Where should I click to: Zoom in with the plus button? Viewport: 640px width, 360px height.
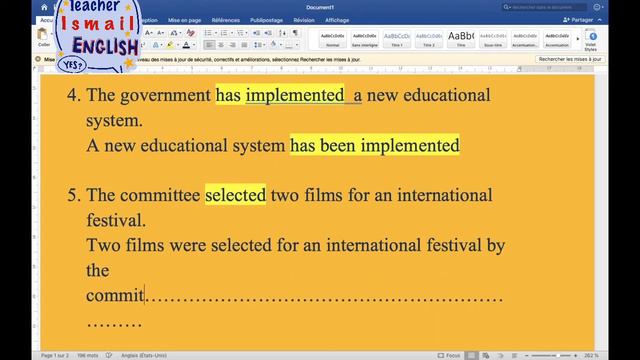click(x=576, y=356)
